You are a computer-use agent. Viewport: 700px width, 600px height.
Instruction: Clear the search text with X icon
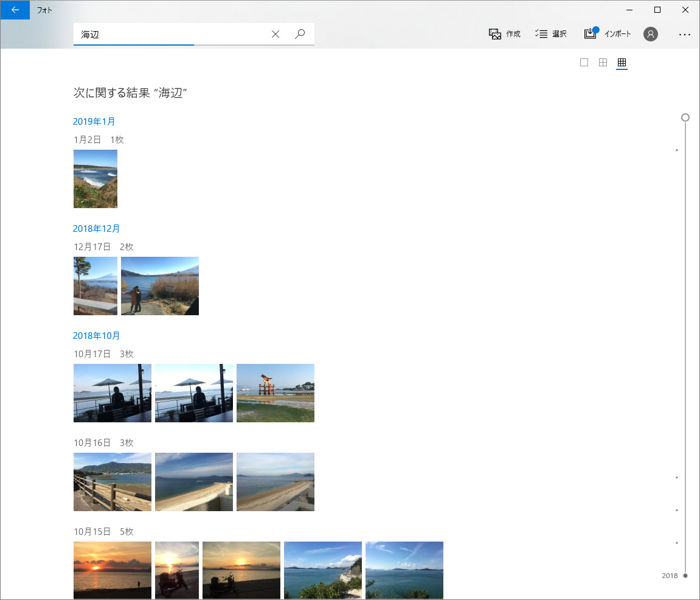pos(275,35)
